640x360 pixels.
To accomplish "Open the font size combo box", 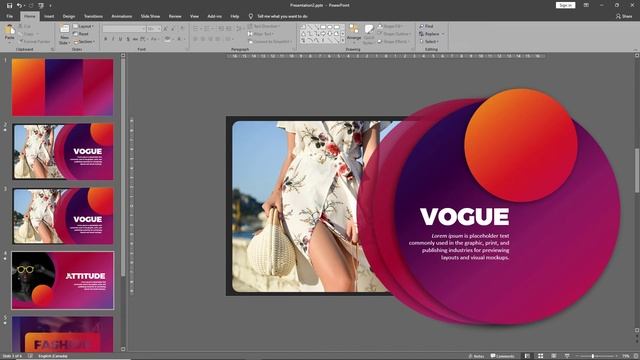I will pos(154,29).
